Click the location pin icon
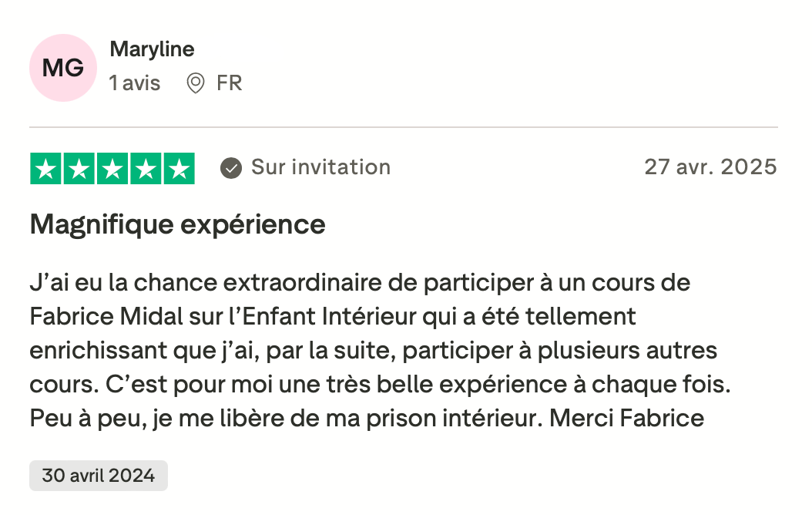This screenshot has width=812, height=515. point(196,83)
